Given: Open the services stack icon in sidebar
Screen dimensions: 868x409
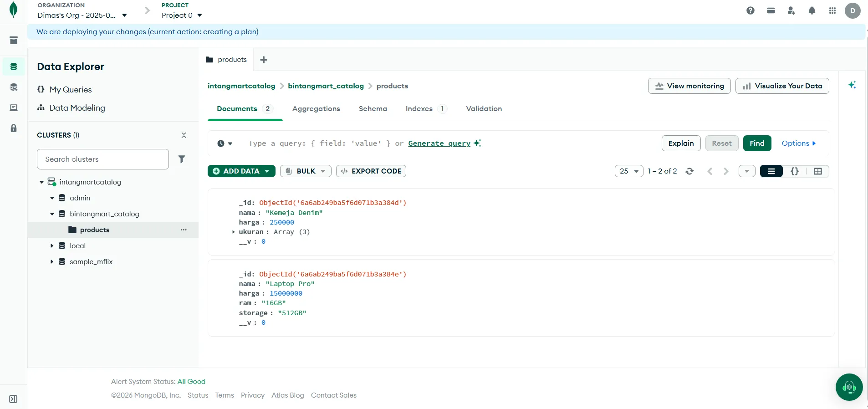Looking at the screenshot, I should coord(14,87).
